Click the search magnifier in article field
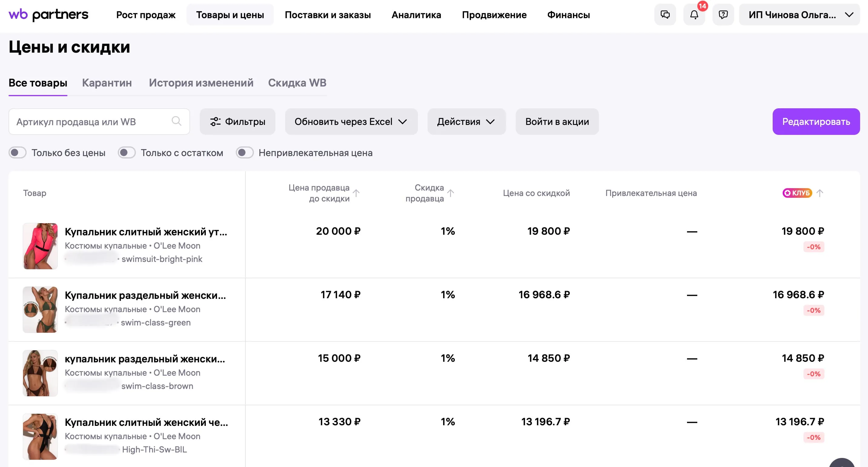868x467 pixels. click(x=176, y=121)
